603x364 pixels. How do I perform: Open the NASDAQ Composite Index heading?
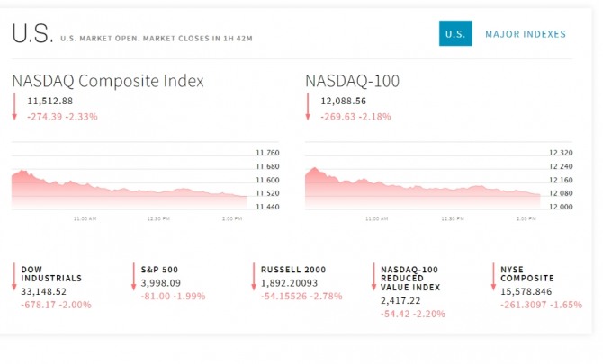[108, 81]
